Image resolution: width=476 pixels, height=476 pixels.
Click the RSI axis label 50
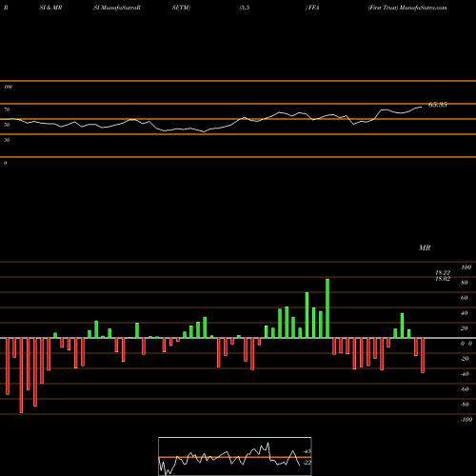click(7, 125)
